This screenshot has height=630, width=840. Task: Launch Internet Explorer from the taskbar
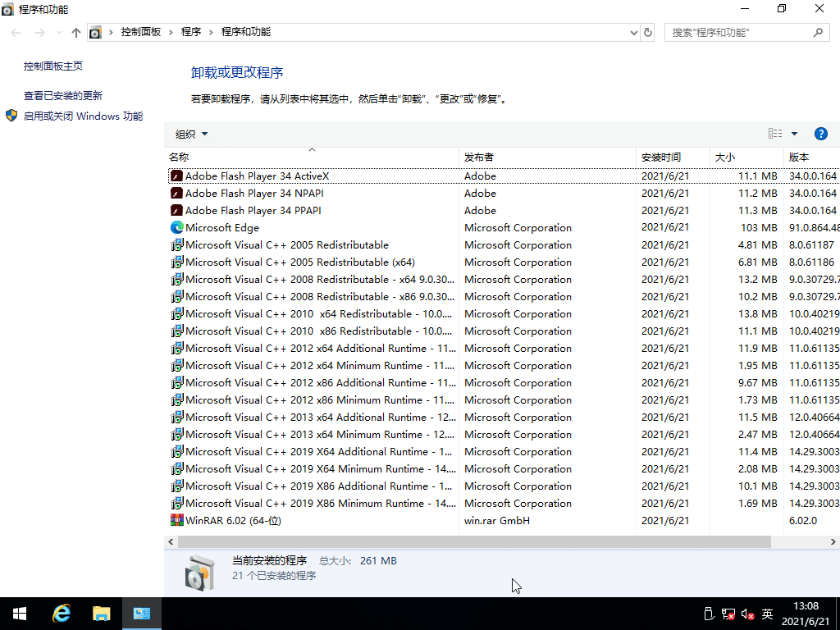(61, 613)
